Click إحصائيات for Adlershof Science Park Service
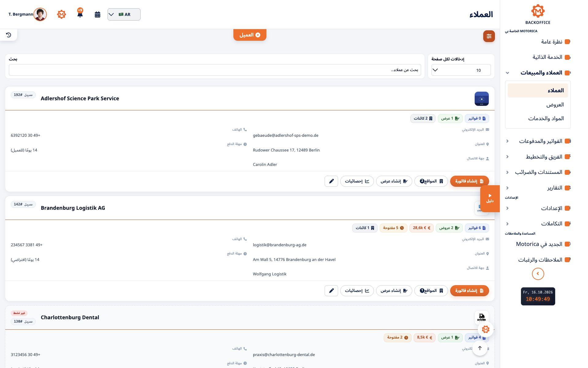Viewport: 588px width, 368px height. [x=357, y=181]
